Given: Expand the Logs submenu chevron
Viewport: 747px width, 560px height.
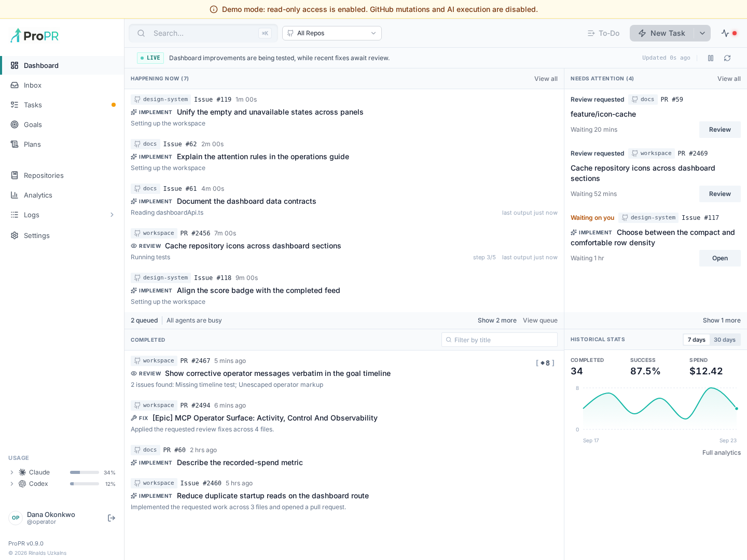Looking at the screenshot, I should click(112, 215).
